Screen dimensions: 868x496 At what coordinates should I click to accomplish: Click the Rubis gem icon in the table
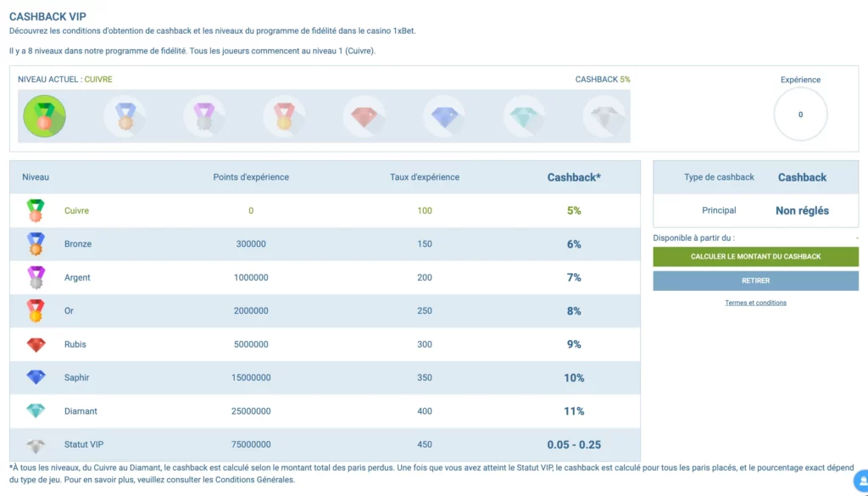[x=36, y=345]
